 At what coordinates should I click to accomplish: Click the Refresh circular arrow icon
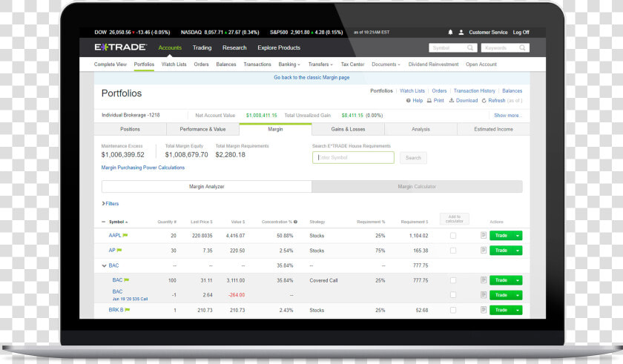[484, 101]
